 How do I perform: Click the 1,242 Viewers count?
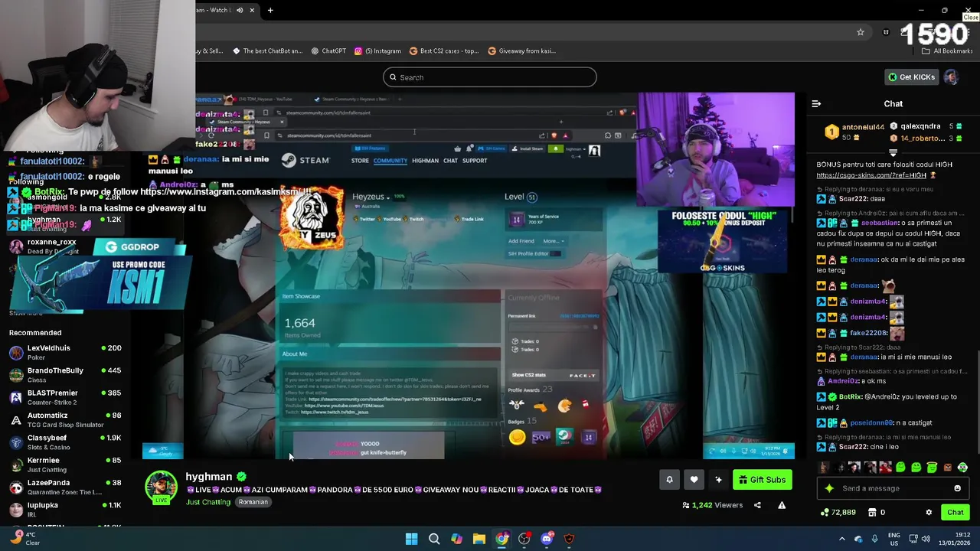[712, 505]
